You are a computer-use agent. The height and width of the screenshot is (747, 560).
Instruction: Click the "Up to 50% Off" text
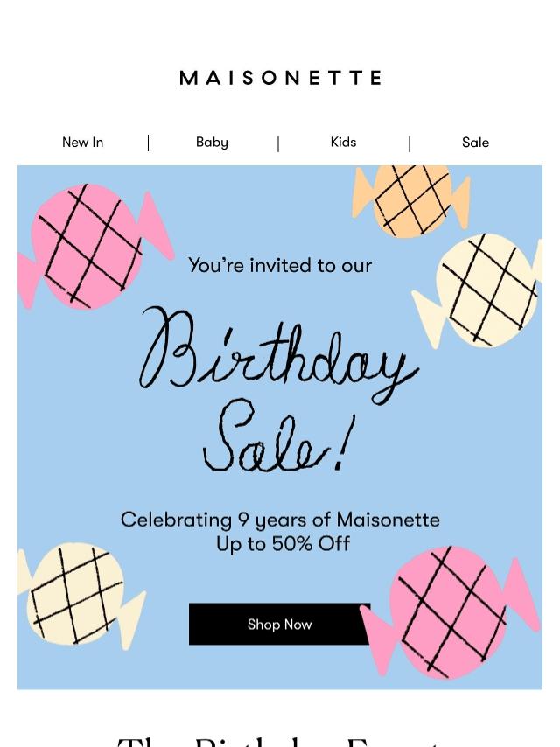tap(283, 544)
